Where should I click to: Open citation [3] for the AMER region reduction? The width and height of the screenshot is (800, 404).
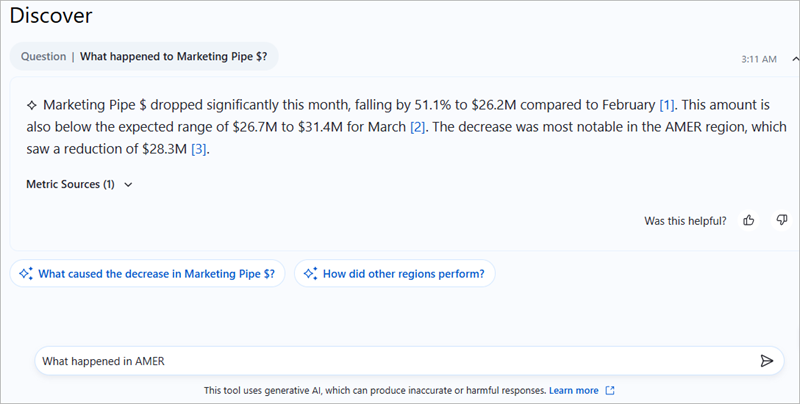pyautogui.click(x=199, y=149)
